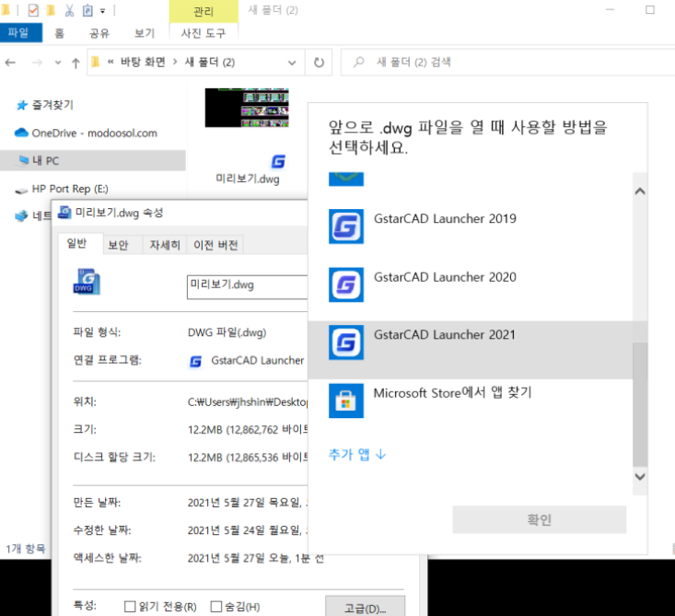This screenshot has width=675, height=616.
Task: Select 즐겨찾기 in navigation pane
Action: pos(52,105)
